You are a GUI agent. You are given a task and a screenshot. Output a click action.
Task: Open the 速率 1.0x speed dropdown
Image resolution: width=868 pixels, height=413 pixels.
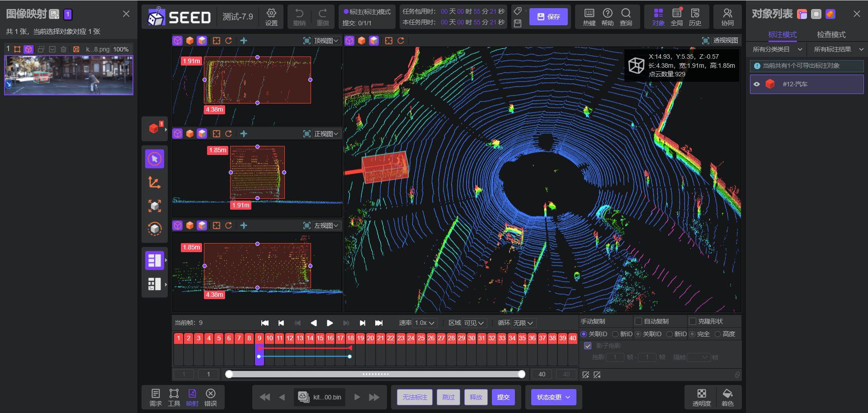click(425, 323)
